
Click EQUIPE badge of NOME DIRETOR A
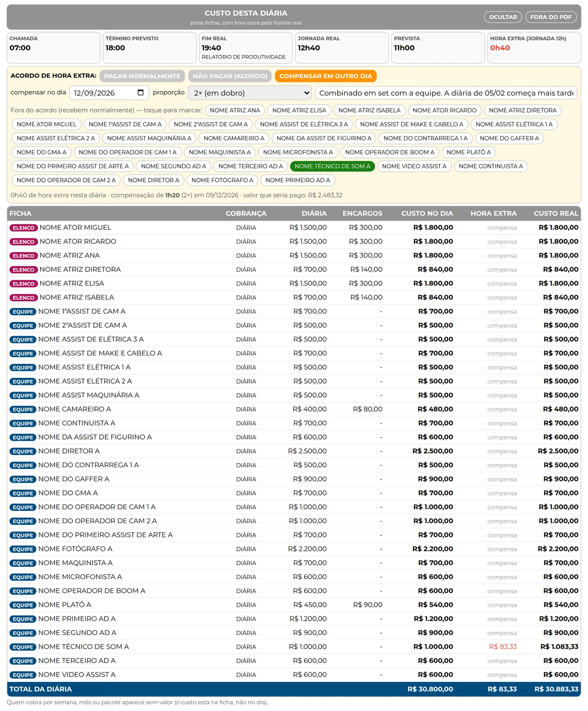coord(23,451)
